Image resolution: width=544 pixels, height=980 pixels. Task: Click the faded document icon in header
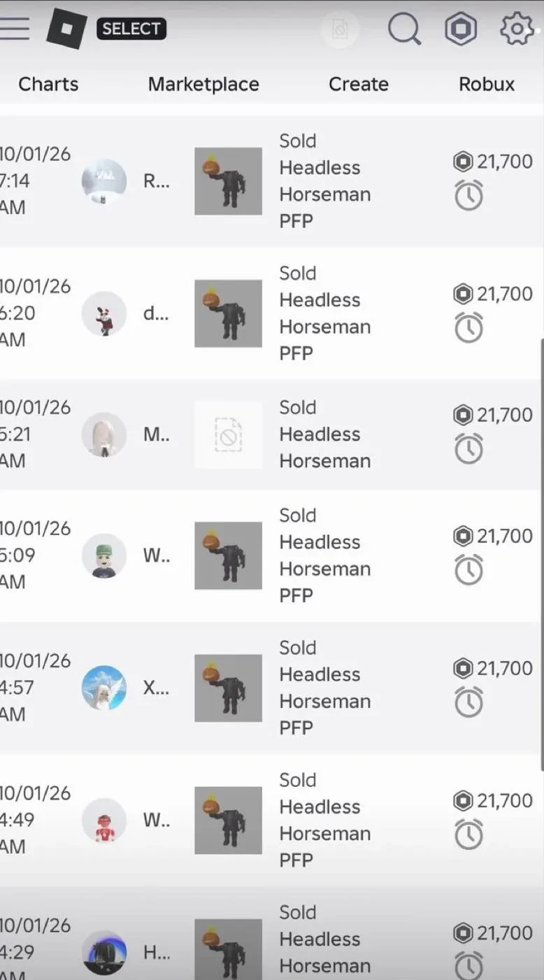point(340,30)
